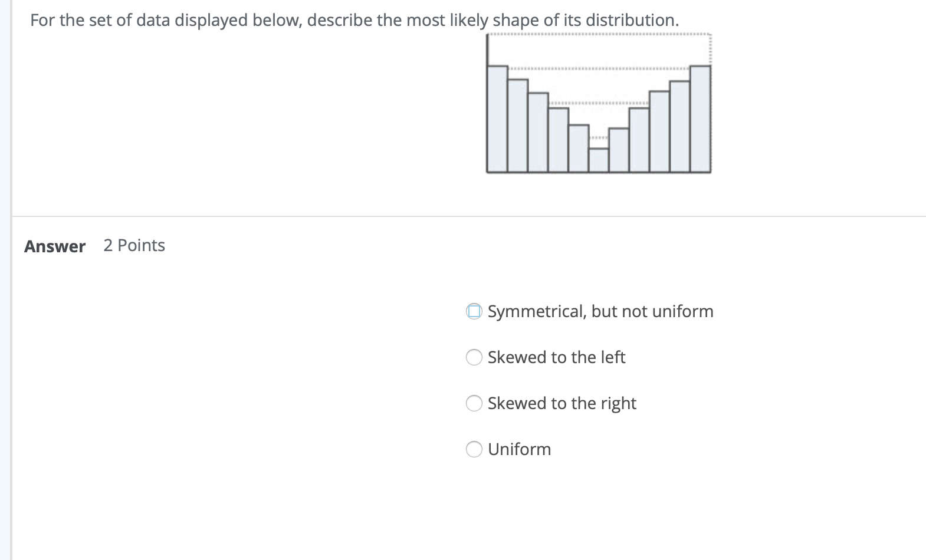The width and height of the screenshot is (926, 560).
Task: Select the 'Skewed to the right' option
Action: click(474, 403)
